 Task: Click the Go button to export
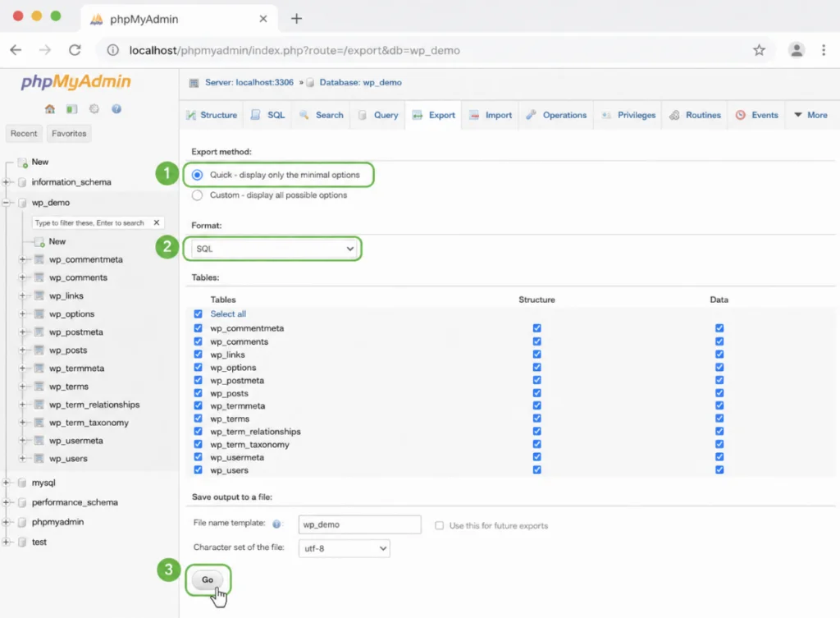pyautogui.click(x=208, y=579)
